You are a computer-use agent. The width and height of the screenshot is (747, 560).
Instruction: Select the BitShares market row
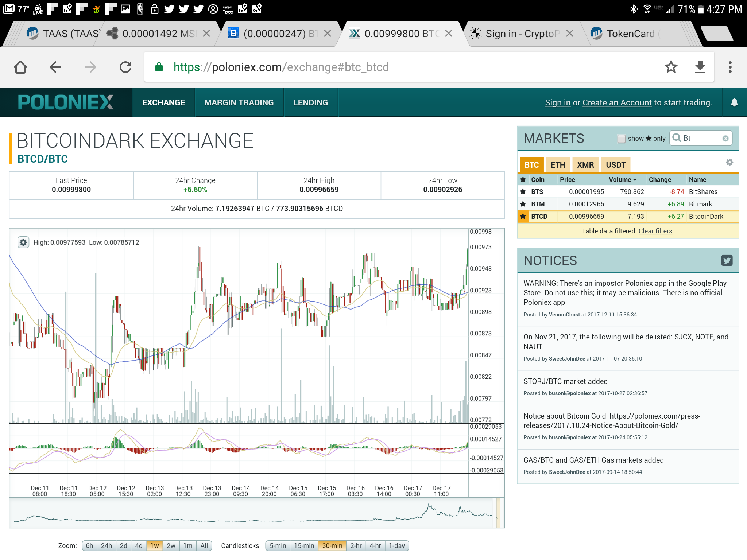point(628,191)
